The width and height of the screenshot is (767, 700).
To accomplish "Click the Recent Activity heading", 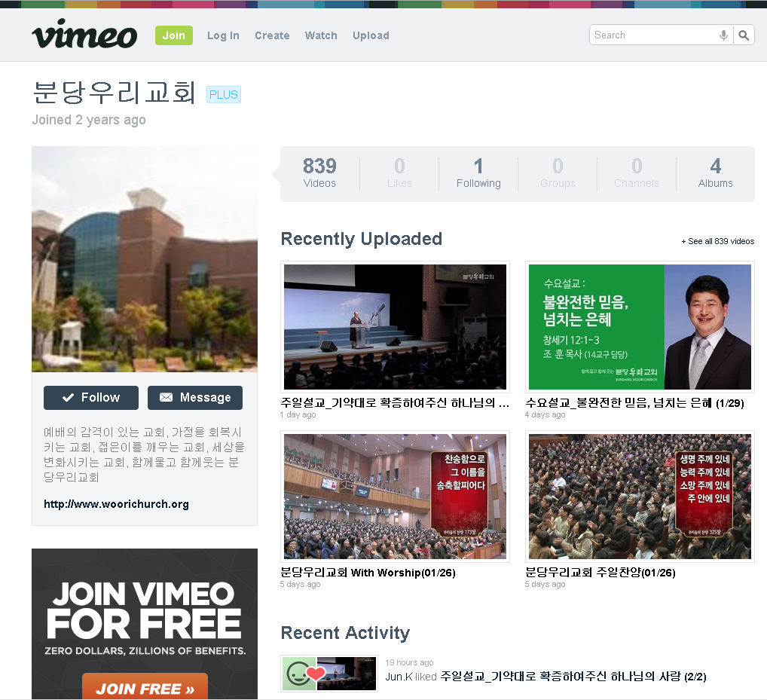I will pos(345,633).
